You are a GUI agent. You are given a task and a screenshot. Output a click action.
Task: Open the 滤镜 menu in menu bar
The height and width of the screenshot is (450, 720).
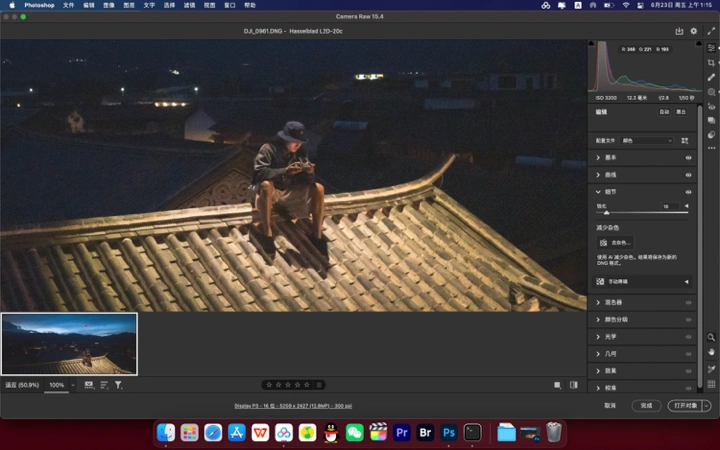(x=189, y=5)
